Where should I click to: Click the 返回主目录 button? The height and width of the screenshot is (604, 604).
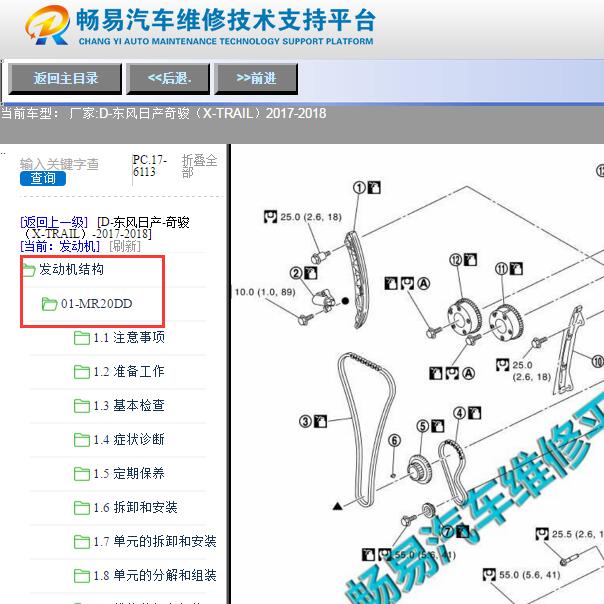coord(65,79)
